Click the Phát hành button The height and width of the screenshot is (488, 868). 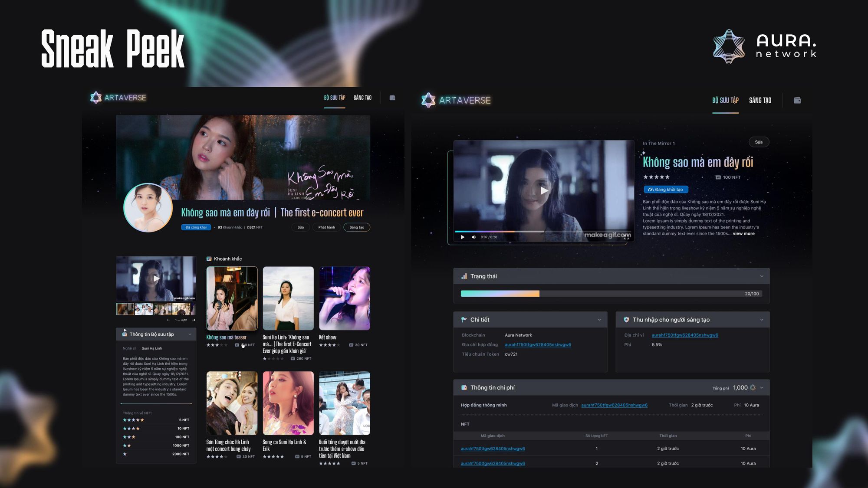(x=326, y=227)
